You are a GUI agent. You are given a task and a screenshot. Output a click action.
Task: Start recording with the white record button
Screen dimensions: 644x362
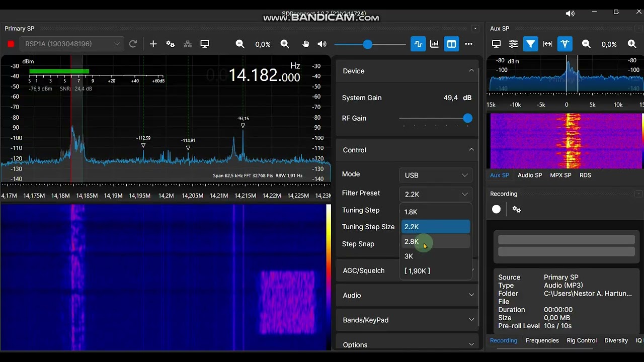tap(496, 209)
